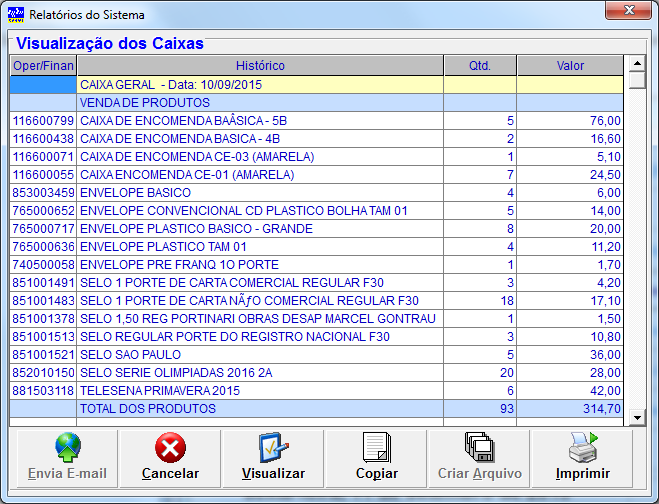Click the Visualizar checklist icon
The image size is (659, 504).
[x=274, y=447]
